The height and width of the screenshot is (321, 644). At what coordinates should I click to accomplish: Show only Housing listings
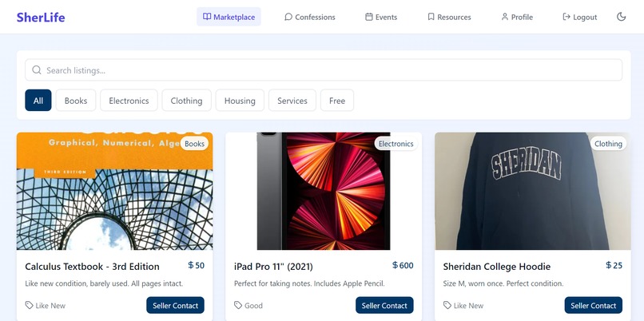pos(240,101)
